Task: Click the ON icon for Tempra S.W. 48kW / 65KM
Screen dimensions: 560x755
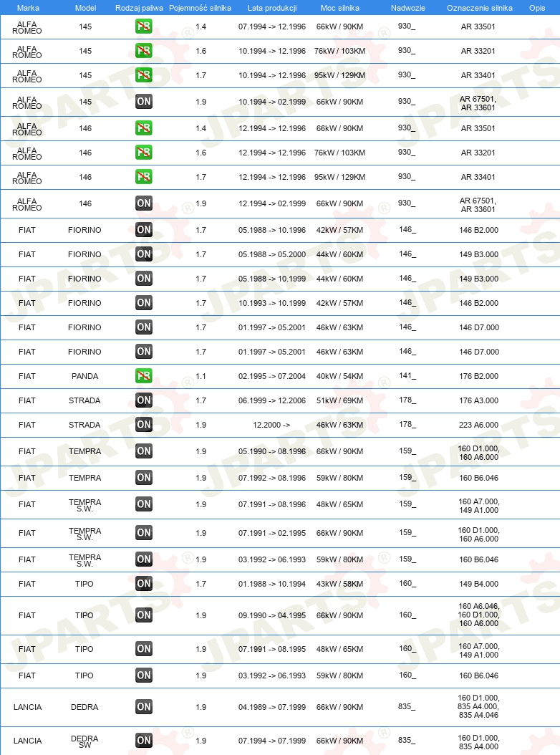Action: (143, 504)
